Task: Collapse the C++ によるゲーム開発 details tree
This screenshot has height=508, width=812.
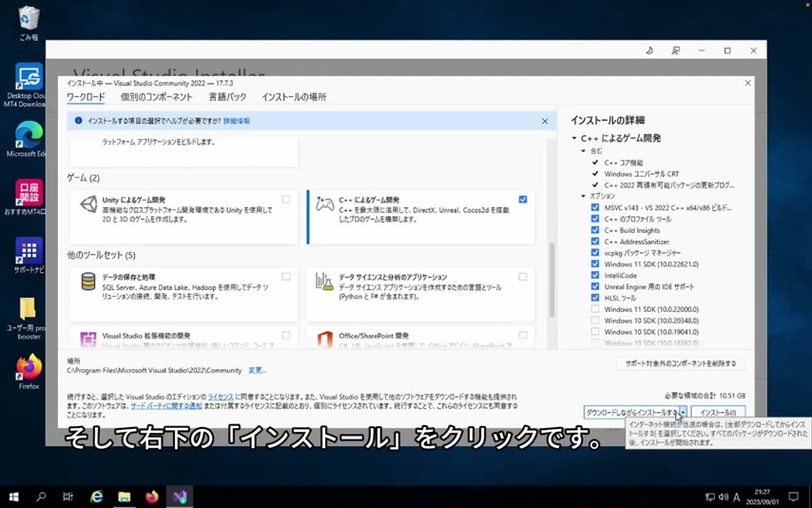Action: click(574, 138)
